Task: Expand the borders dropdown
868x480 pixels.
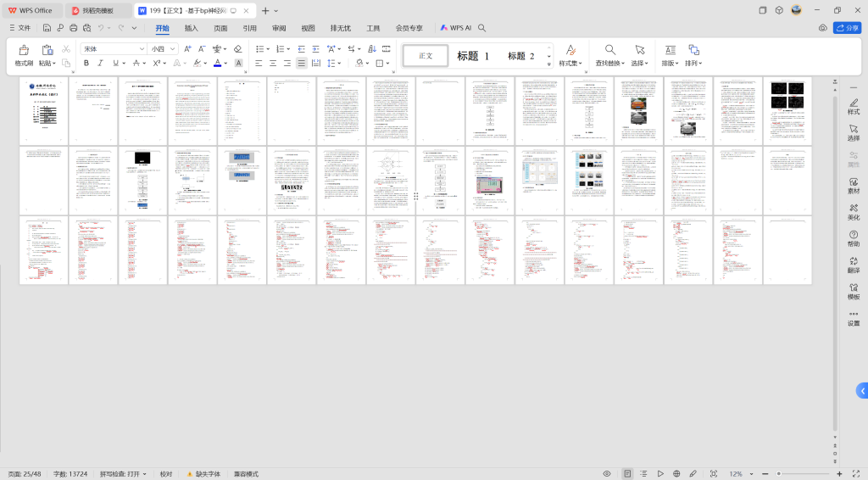Action: pyautogui.click(x=387, y=63)
